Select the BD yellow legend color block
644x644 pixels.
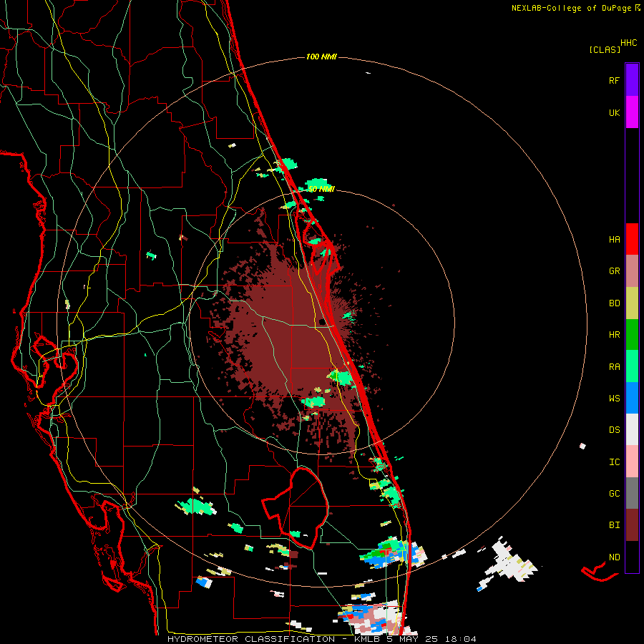tap(632, 303)
